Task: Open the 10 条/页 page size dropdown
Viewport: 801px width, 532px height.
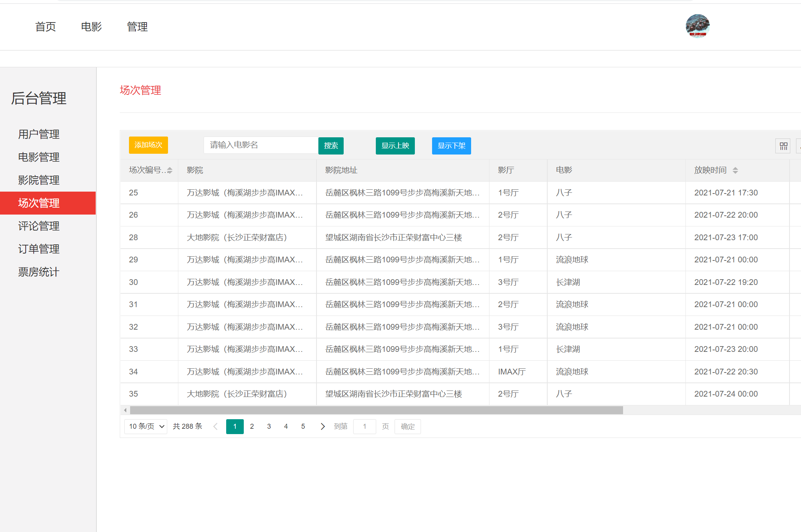Action: (x=146, y=426)
